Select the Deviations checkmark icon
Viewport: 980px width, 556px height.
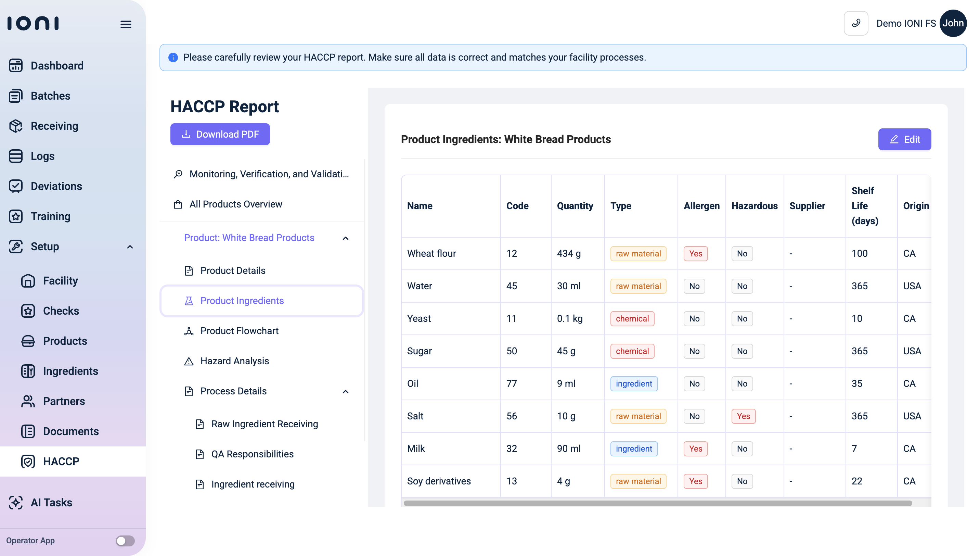point(16,186)
